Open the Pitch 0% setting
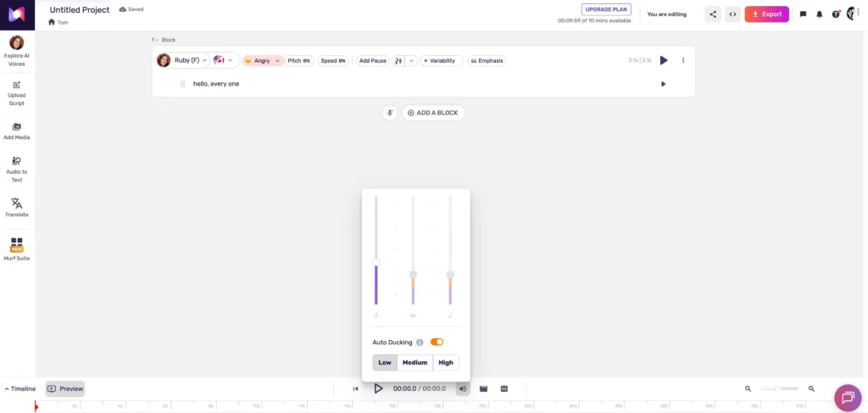The width and height of the screenshot is (868, 413). pyautogui.click(x=299, y=60)
